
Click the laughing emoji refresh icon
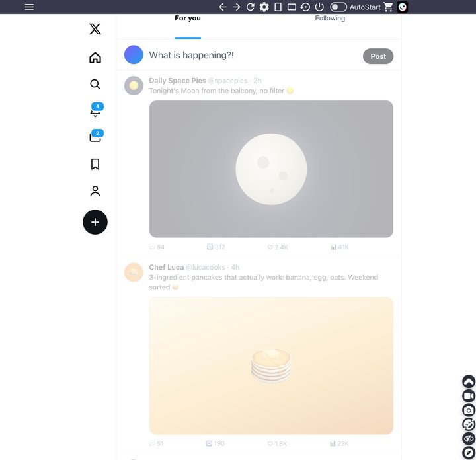[469, 424]
